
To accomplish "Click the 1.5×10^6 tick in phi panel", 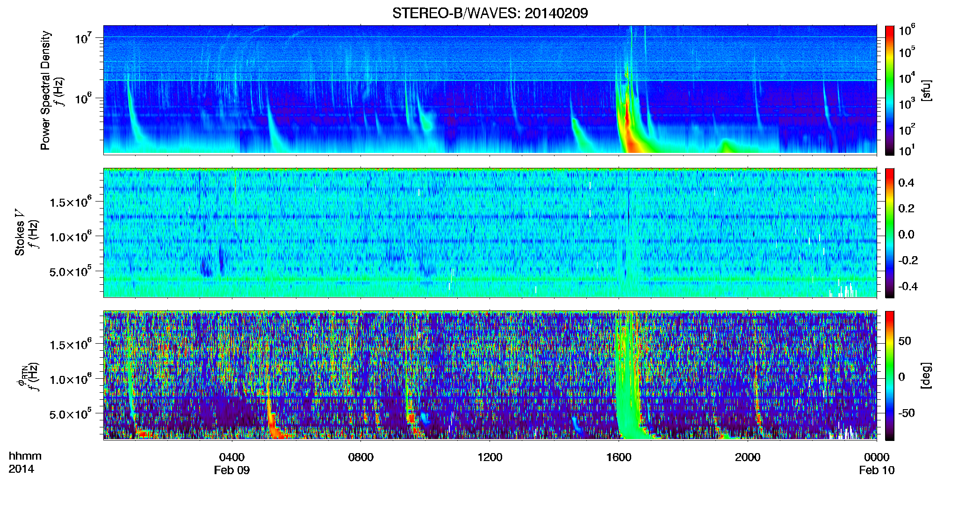I will [x=70, y=345].
